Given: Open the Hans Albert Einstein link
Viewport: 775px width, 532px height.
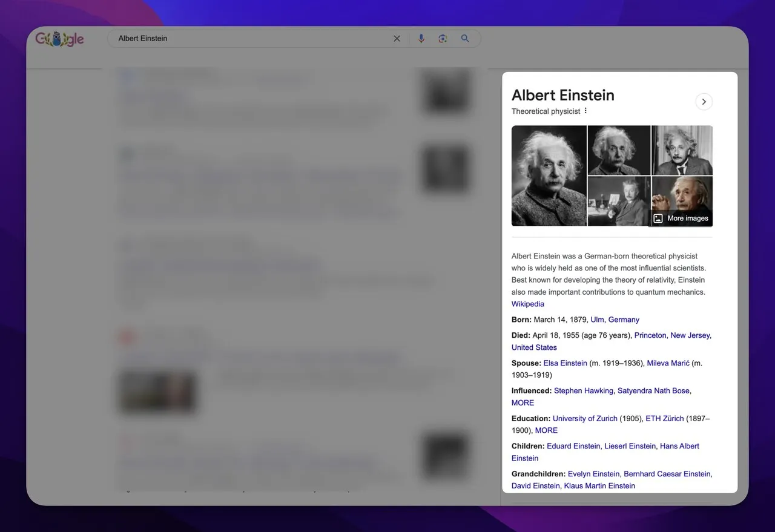Looking at the screenshot, I should pos(679,446).
